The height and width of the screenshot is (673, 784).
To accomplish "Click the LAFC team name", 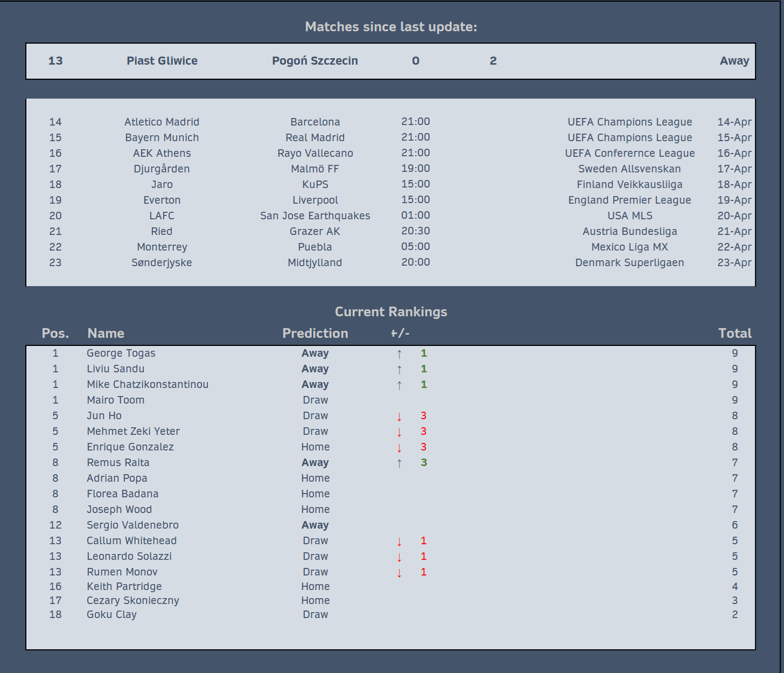I will pos(162,216).
